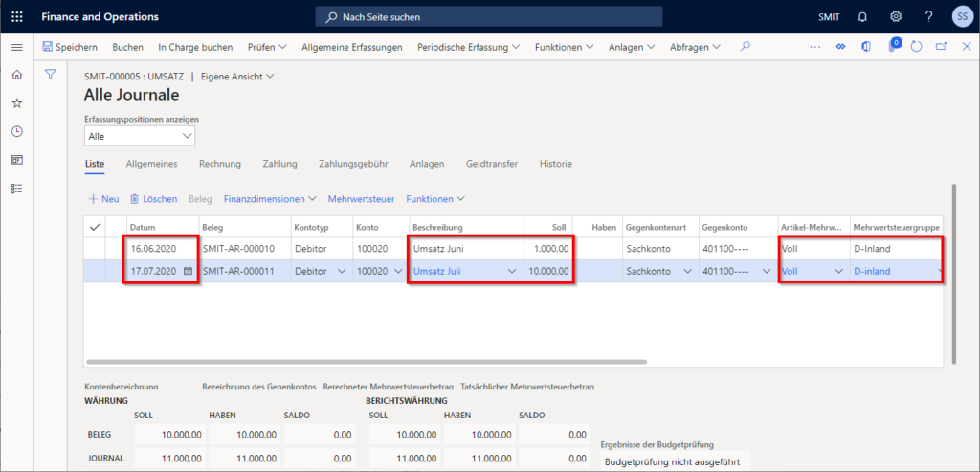Click the horizontal grid scrollbar

click(367, 361)
